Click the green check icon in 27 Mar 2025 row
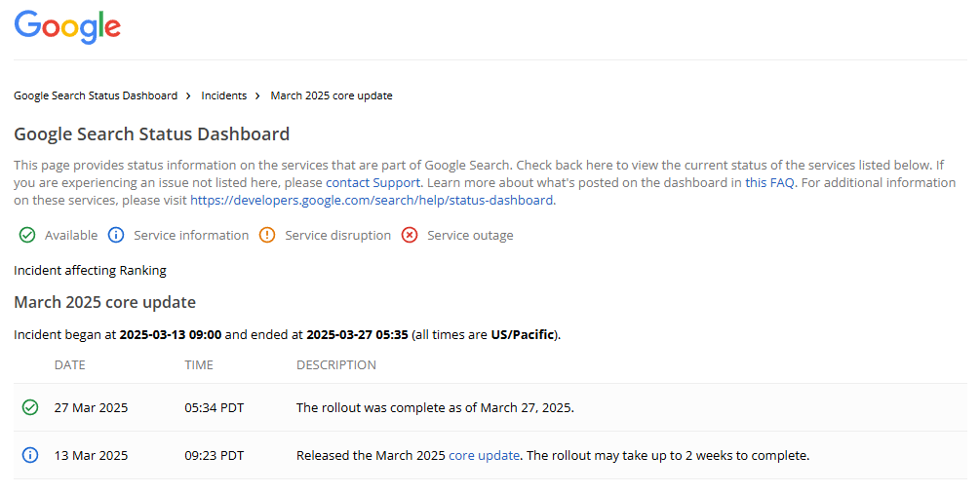 (30, 407)
